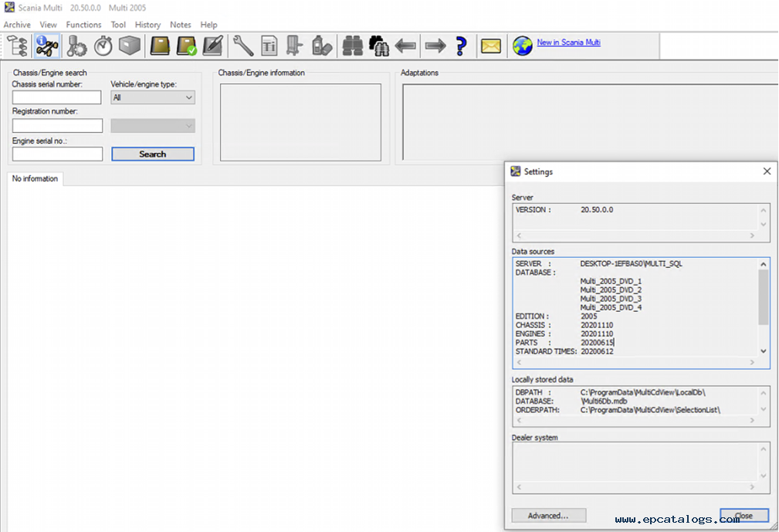
Task: Click the Data sources scroll-down arrow
Action: (x=764, y=351)
